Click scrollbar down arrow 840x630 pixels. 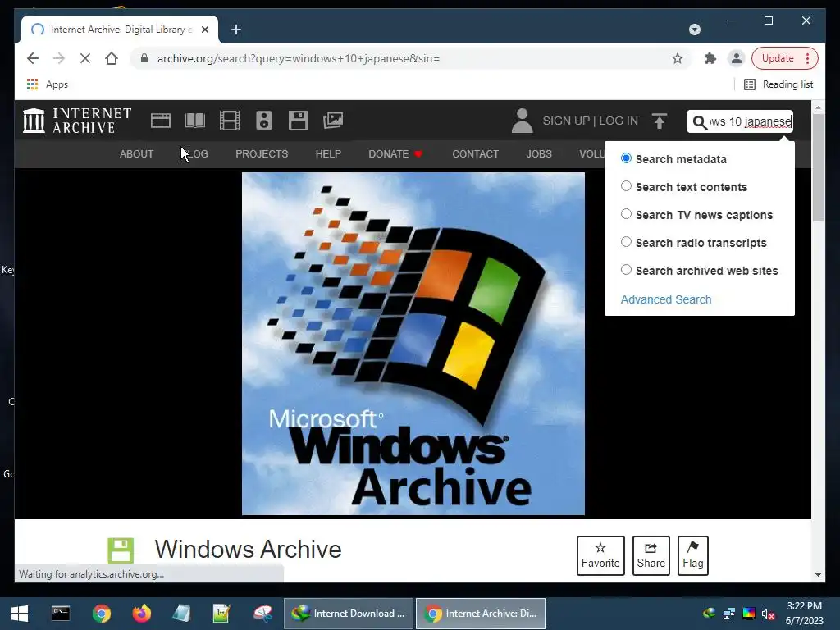click(x=818, y=575)
